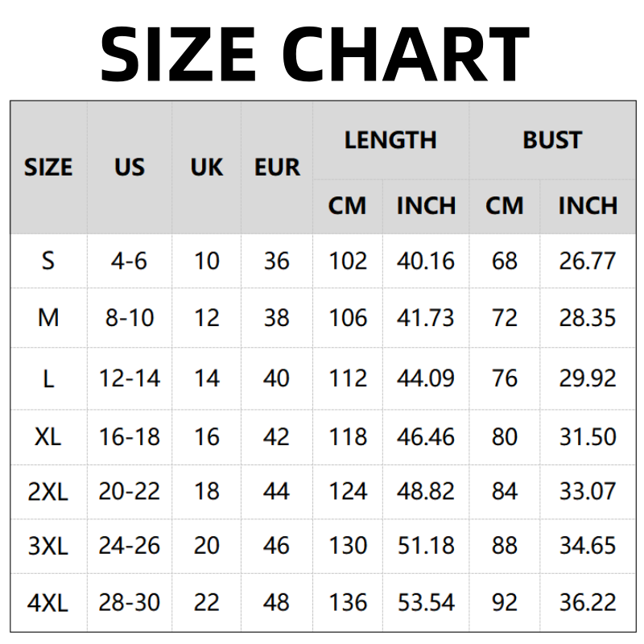Click the 3XL size row label
The image size is (644, 644).
tap(48, 545)
